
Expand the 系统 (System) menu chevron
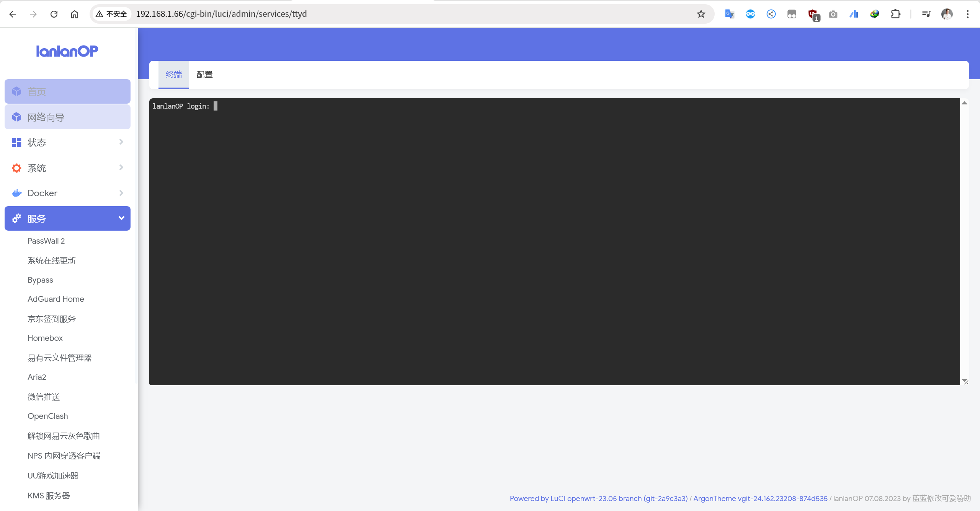(121, 168)
